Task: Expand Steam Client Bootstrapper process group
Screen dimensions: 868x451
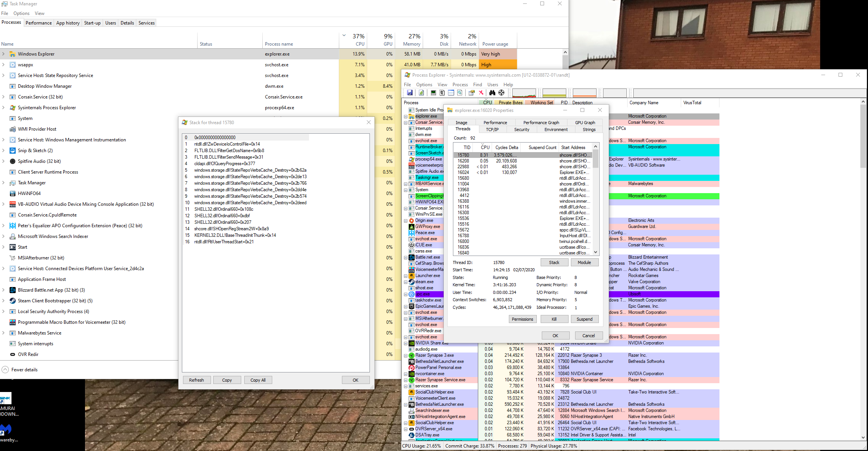Action: [x=3, y=301]
